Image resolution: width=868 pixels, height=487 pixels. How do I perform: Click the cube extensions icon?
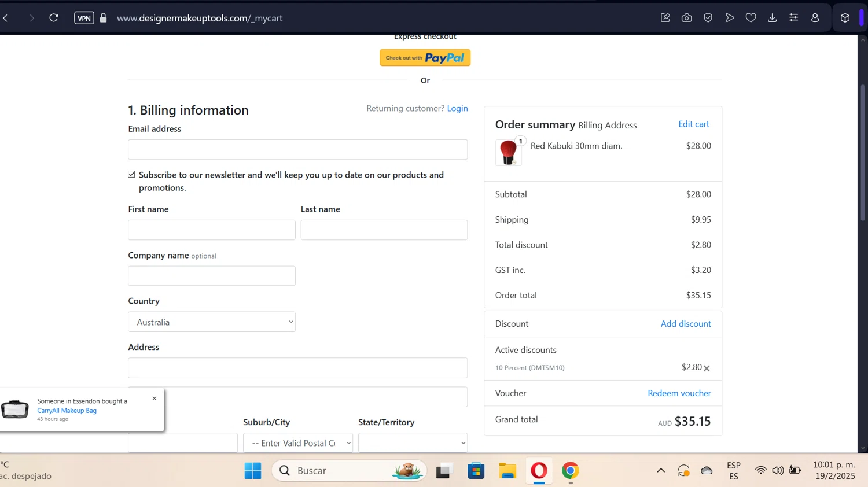pyautogui.click(x=845, y=18)
